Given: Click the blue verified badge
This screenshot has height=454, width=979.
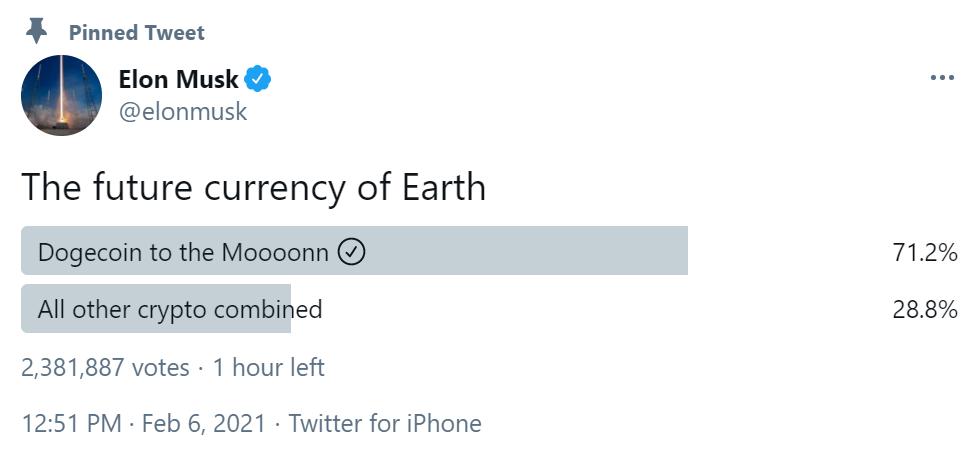Looking at the screenshot, I should click(257, 79).
